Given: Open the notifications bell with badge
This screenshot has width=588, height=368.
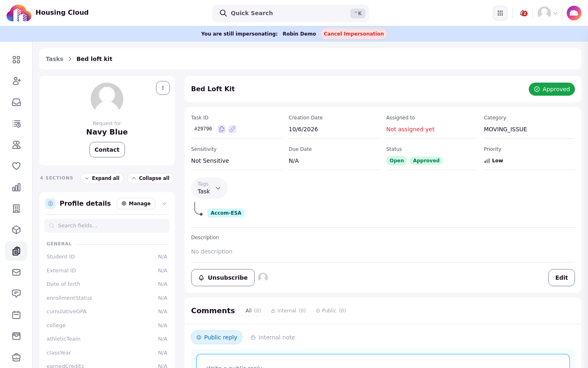Looking at the screenshot, I should pos(523,13).
